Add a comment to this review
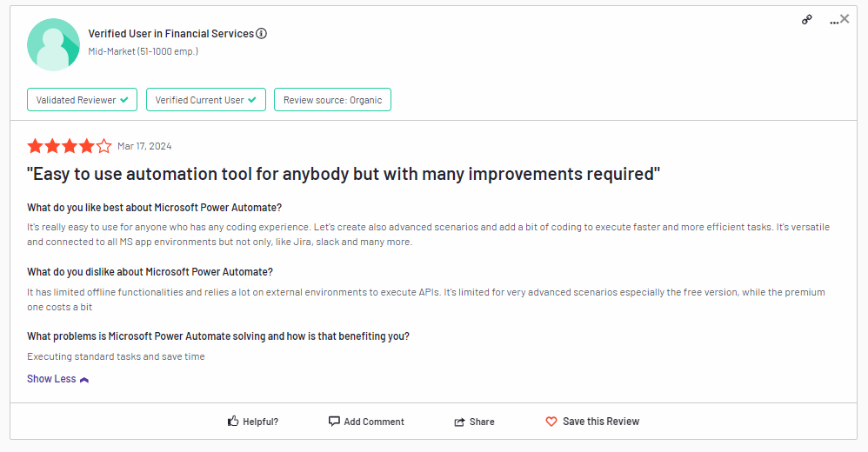 coord(366,422)
